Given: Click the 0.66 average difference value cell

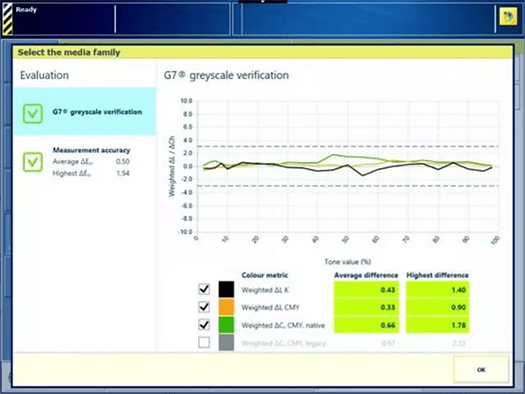Looking at the screenshot, I should coord(366,325).
